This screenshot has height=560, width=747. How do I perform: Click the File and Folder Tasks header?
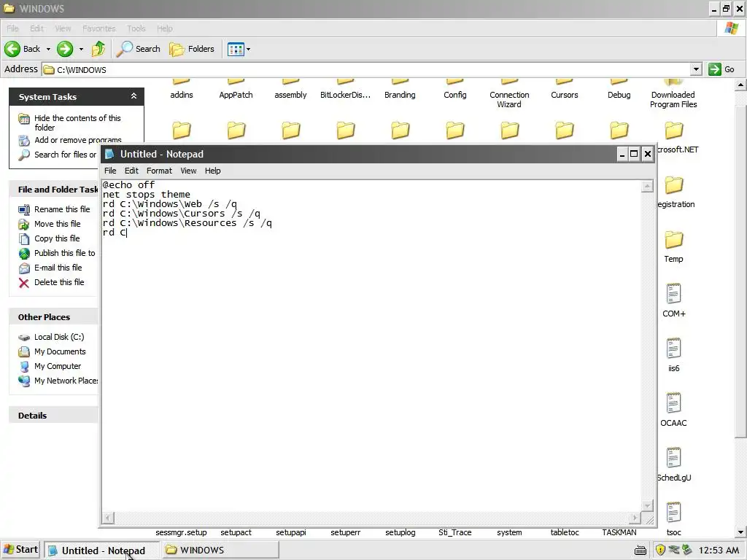[53, 189]
